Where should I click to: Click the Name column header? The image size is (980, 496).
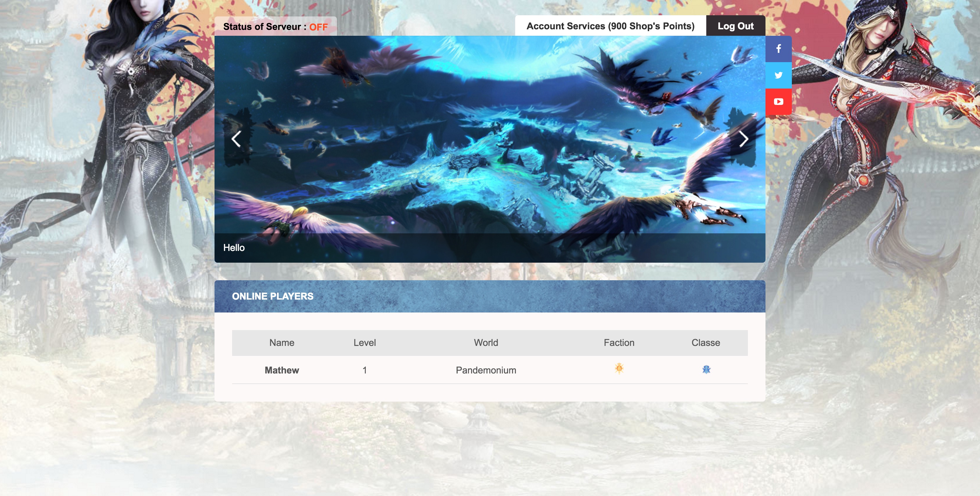coord(282,343)
